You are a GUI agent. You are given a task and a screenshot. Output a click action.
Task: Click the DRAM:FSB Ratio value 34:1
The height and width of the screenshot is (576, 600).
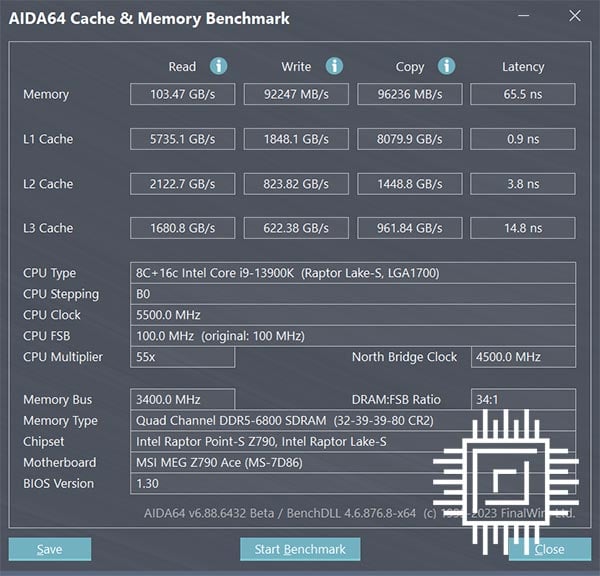(523, 400)
